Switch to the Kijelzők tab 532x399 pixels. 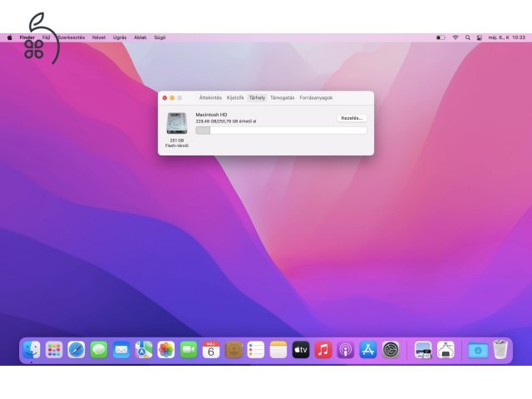(x=235, y=98)
